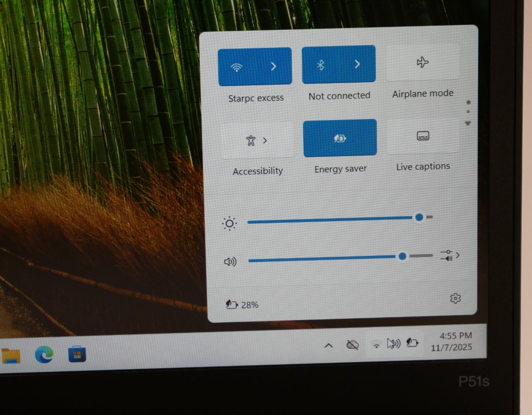This screenshot has height=415, width=532.
Task: Turn off Energy saver
Action: 340,138
